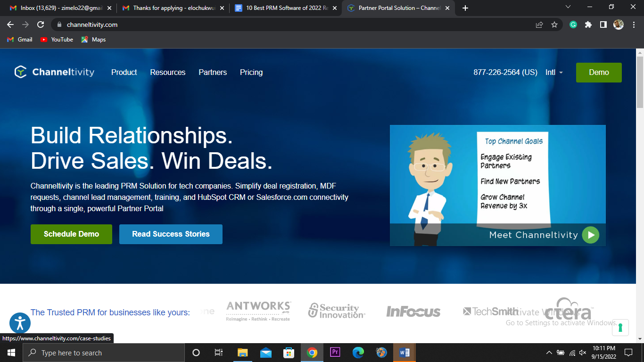The image size is (644, 362).
Task: Select the "Build Relationships." headline text
Action: pos(132,135)
